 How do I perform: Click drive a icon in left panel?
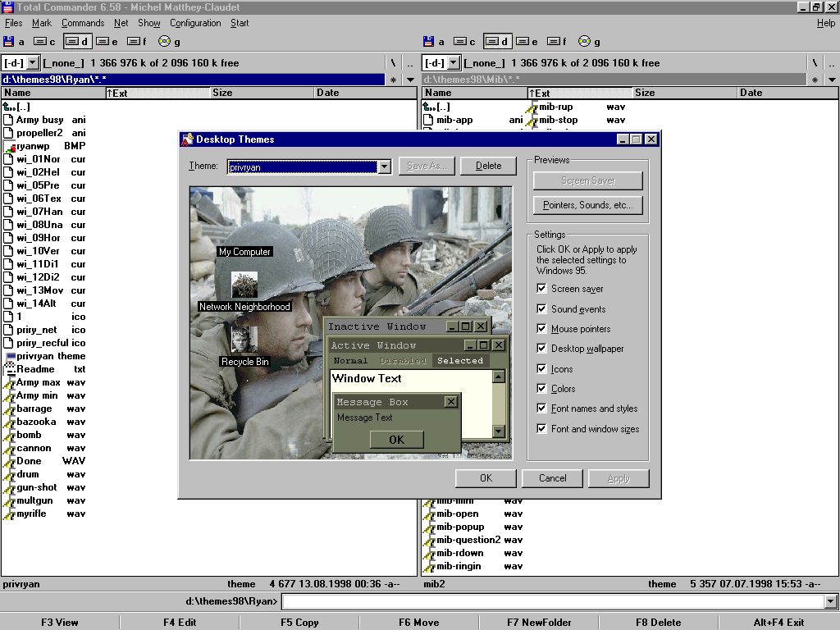click(x=9, y=41)
